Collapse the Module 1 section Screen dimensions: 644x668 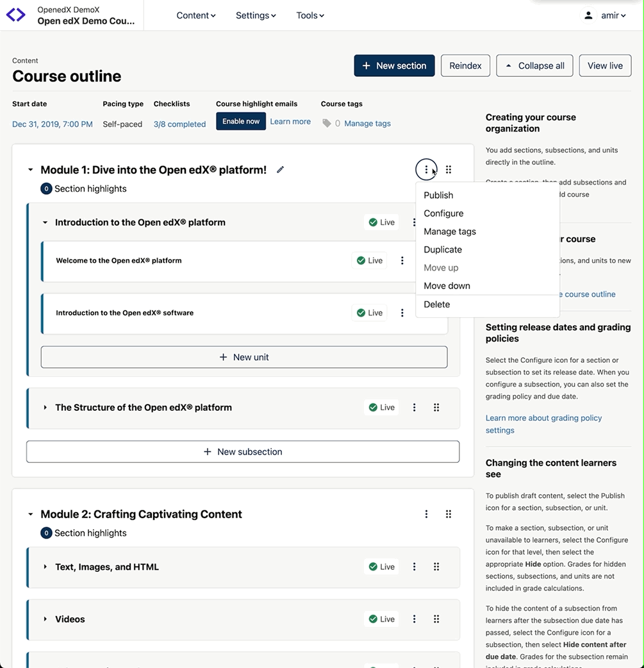30,170
